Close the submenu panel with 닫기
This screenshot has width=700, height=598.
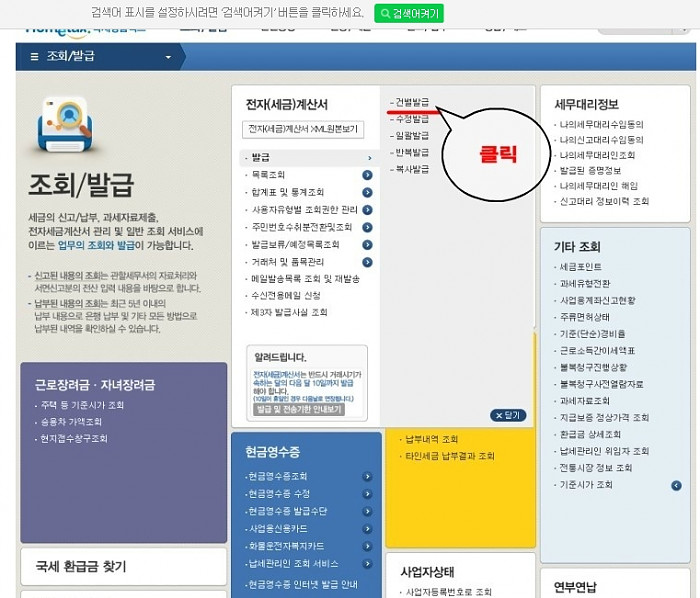click(508, 415)
